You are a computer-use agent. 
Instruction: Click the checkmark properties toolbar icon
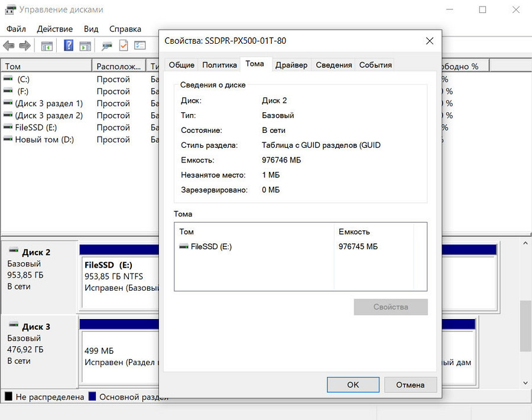(124, 45)
